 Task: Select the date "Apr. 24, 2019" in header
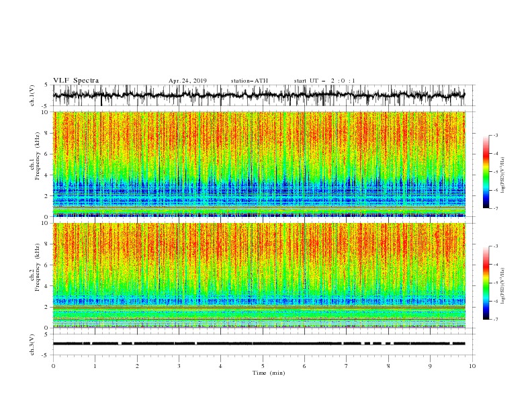(187, 81)
